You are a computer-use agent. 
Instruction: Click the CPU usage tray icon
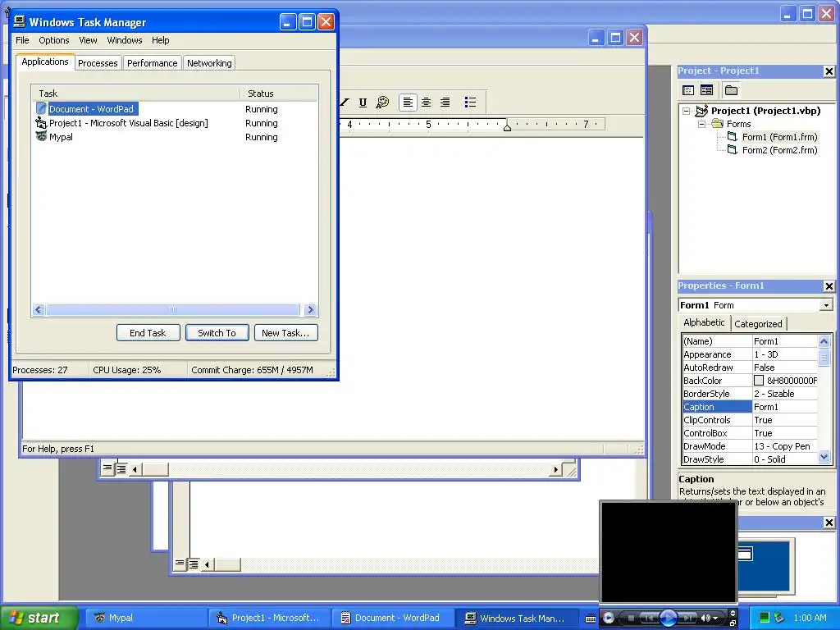coord(765,618)
